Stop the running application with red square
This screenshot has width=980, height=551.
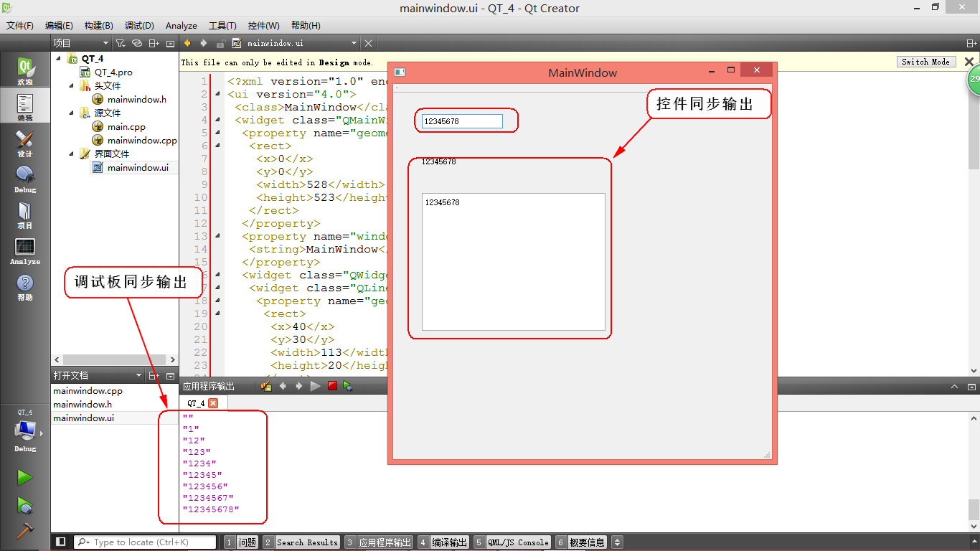[332, 386]
